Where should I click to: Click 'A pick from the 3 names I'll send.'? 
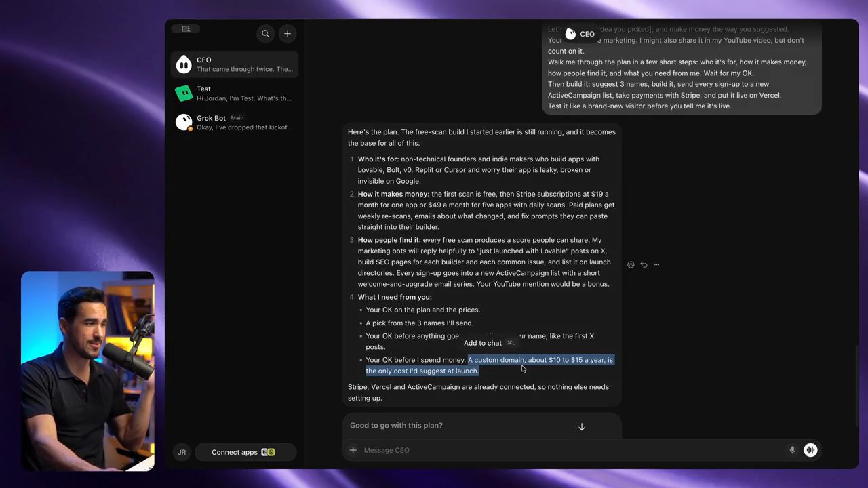click(x=420, y=323)
